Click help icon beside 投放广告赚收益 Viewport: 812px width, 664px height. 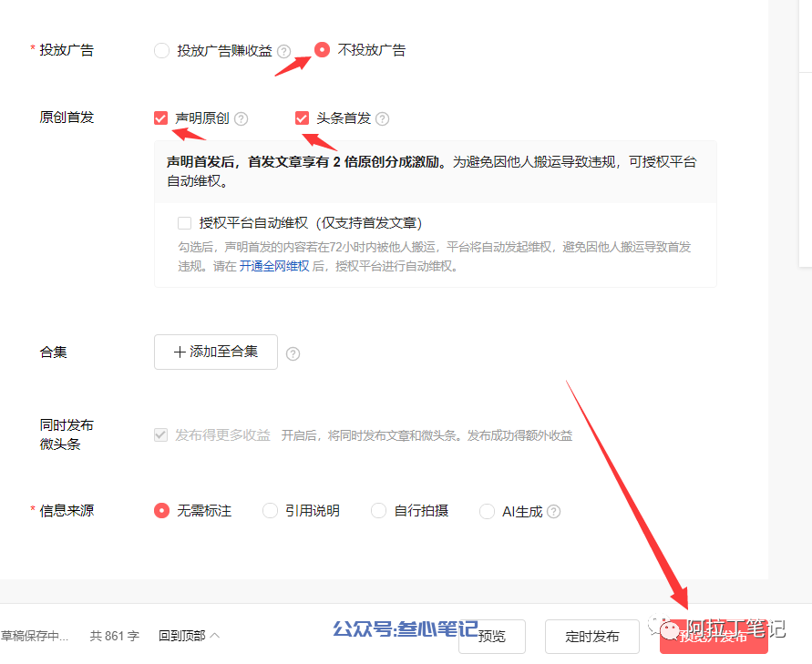(x=284, y=51)
